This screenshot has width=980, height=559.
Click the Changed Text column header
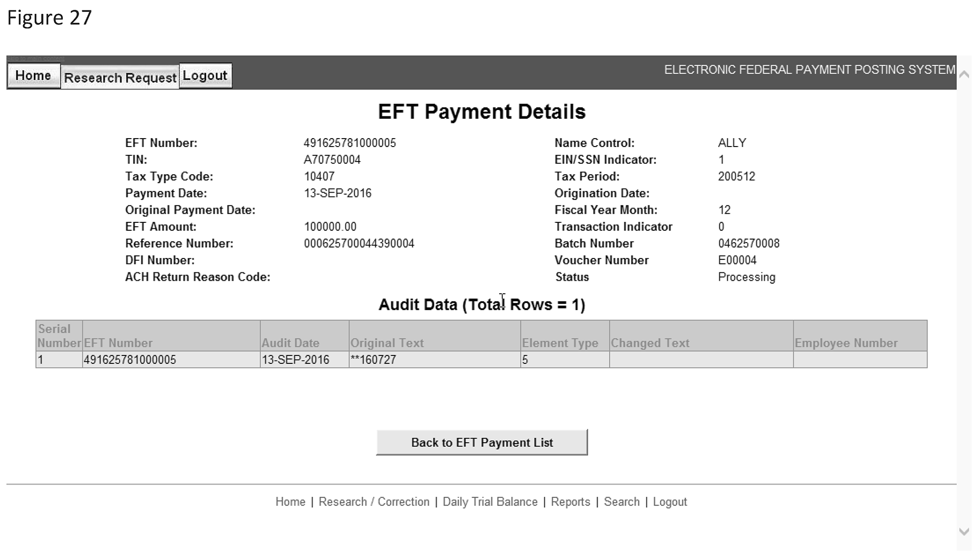pos(650,343)
